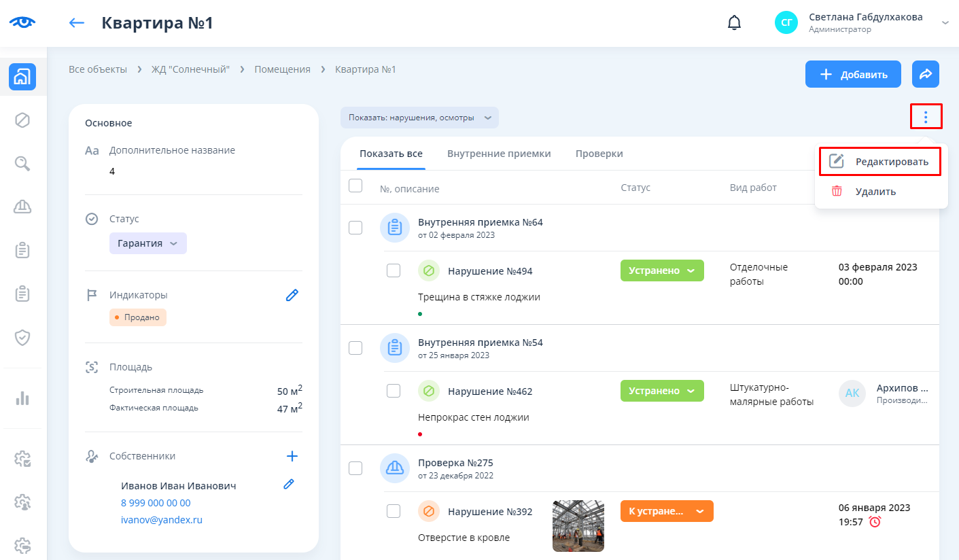Click the share arrow button
The width and height of the screenshot is (959, 560).
[x=925, y=74]
